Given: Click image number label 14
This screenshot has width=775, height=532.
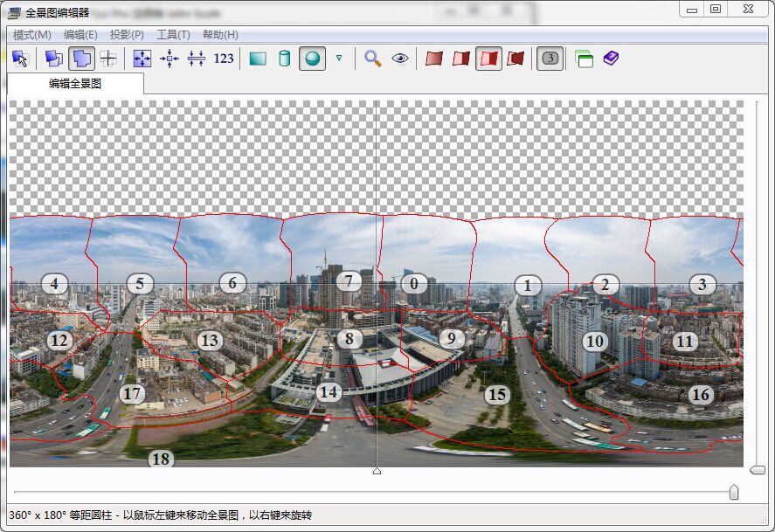Looking at the screenshot, I should click(x=329, y=392).
